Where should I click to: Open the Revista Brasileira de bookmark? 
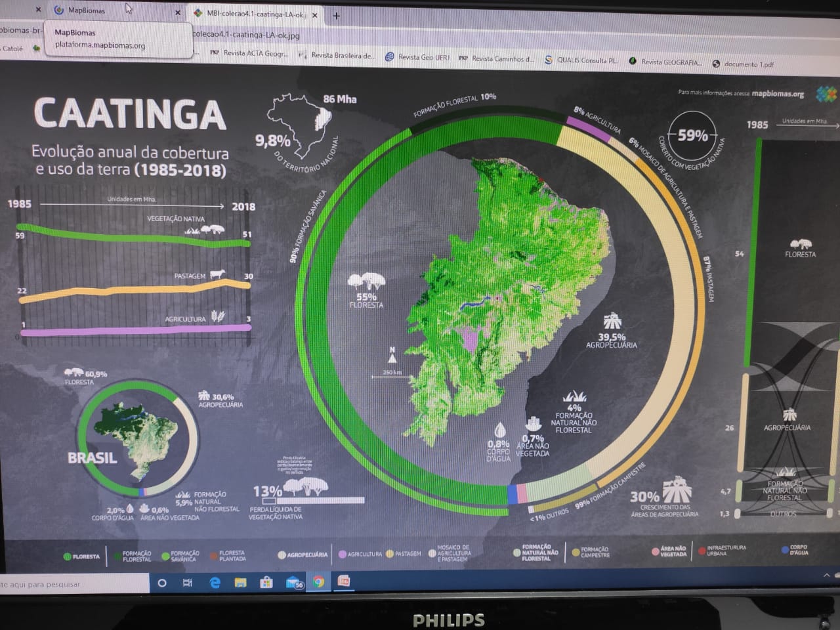coord(337,56)
